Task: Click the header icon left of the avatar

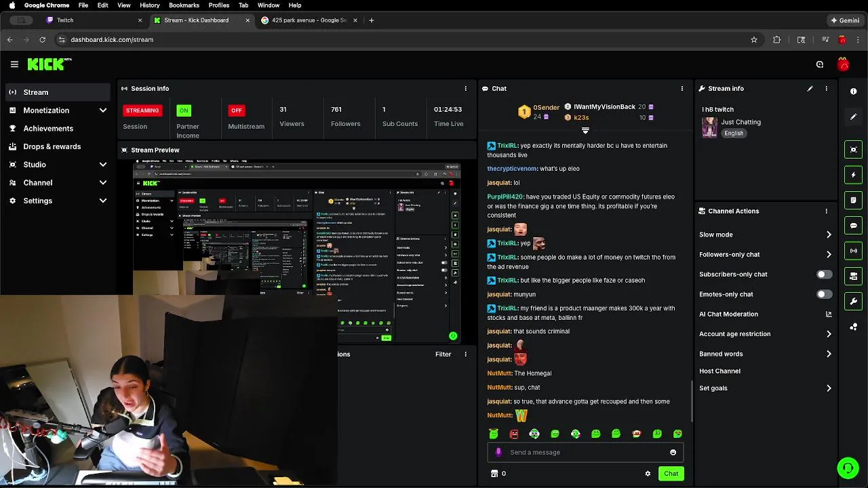Action: pos(820,64)
